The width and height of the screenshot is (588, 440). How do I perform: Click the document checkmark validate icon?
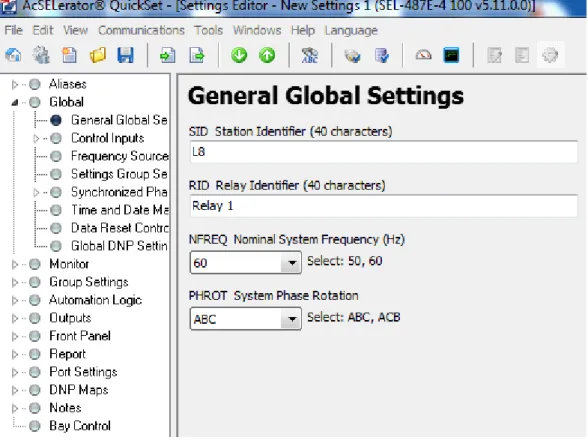coord(381,56)
